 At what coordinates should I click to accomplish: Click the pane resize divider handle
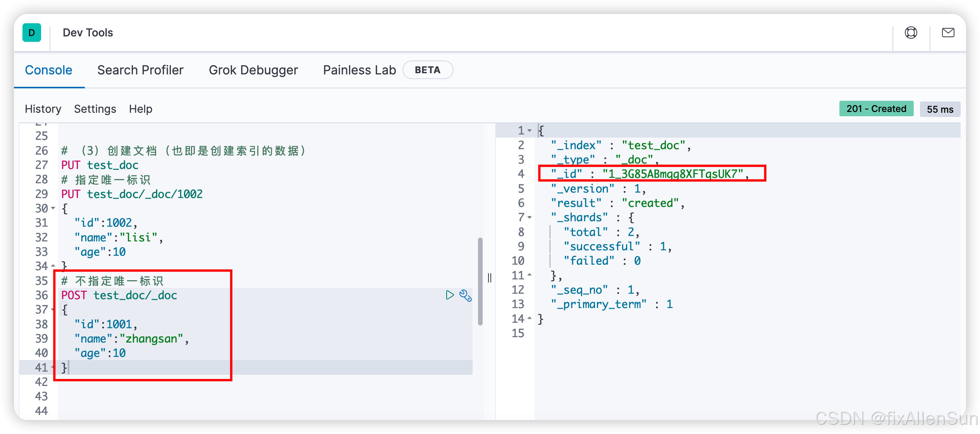click(x=490, y=278)
